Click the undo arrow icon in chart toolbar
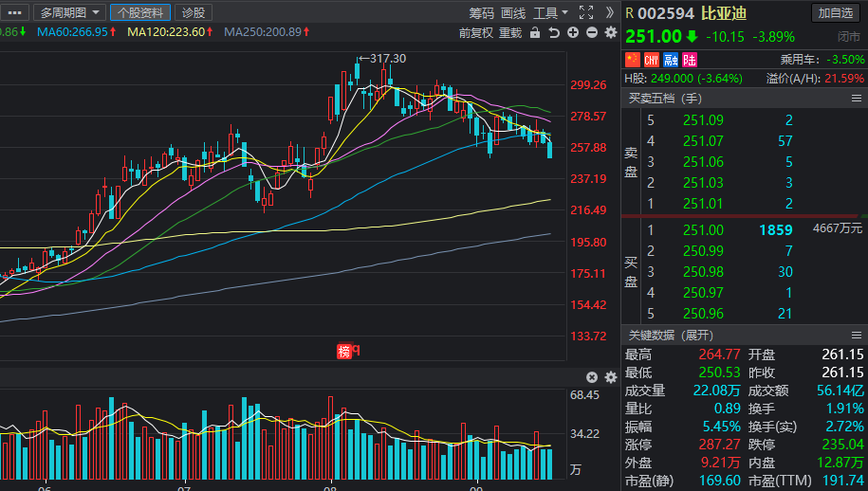 point(554,32)
